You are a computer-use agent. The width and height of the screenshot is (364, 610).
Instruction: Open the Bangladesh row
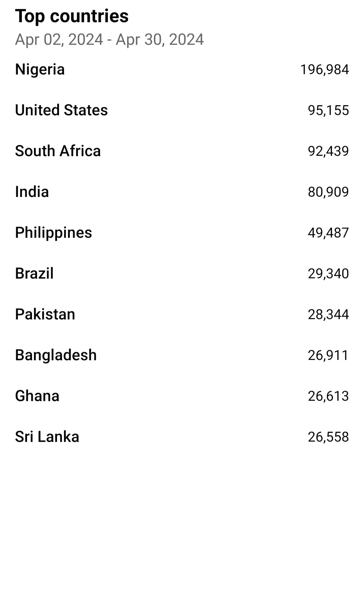point(182,355)
